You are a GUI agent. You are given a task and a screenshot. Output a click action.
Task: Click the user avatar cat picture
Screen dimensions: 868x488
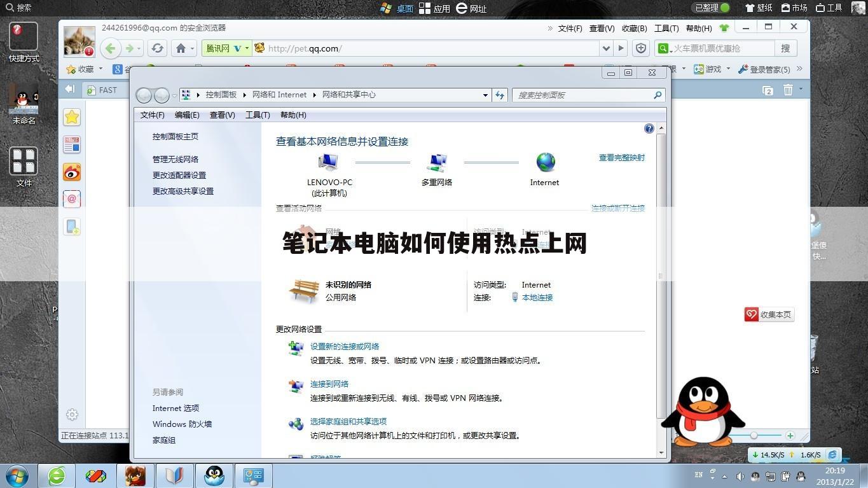(x=79, y=41)
